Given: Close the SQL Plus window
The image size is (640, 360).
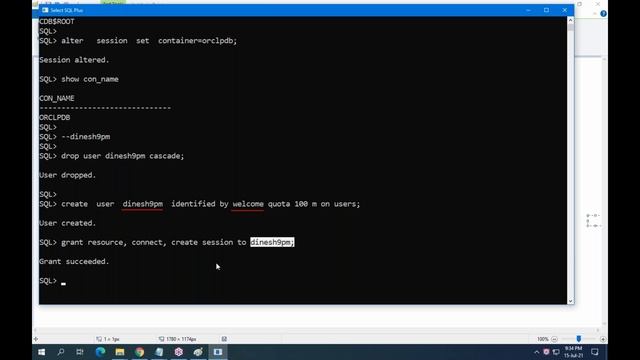Looking at the screenshot, I should [x=564, y=10].
